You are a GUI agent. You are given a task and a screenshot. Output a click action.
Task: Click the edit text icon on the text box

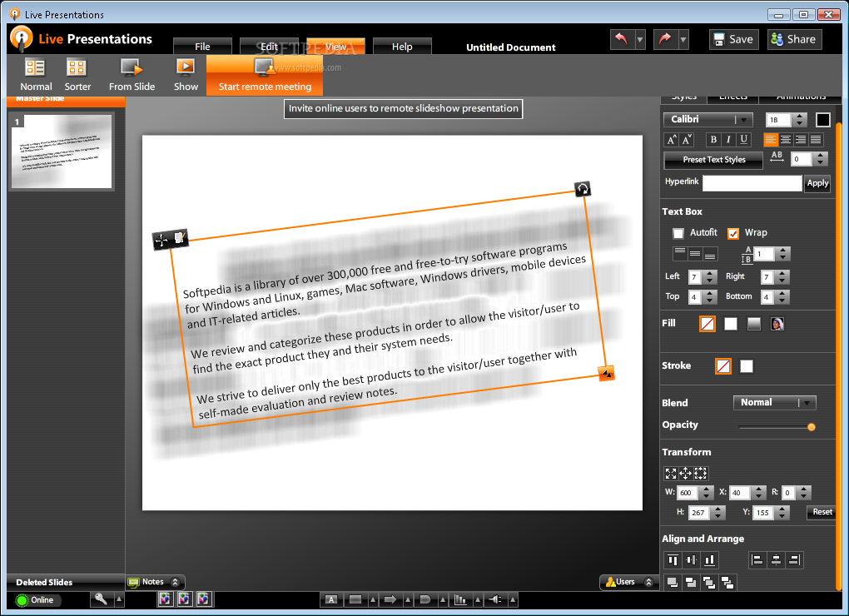pos(180,237)
